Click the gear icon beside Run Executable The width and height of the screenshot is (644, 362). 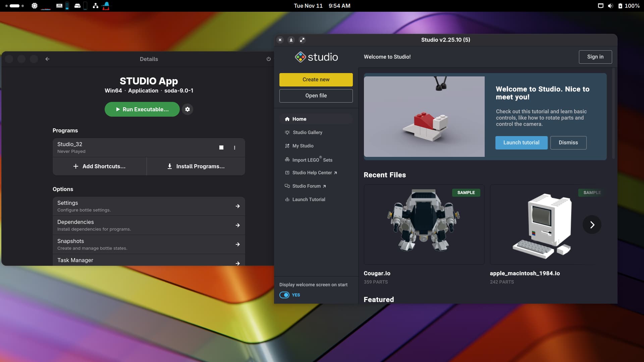[187, 109]
